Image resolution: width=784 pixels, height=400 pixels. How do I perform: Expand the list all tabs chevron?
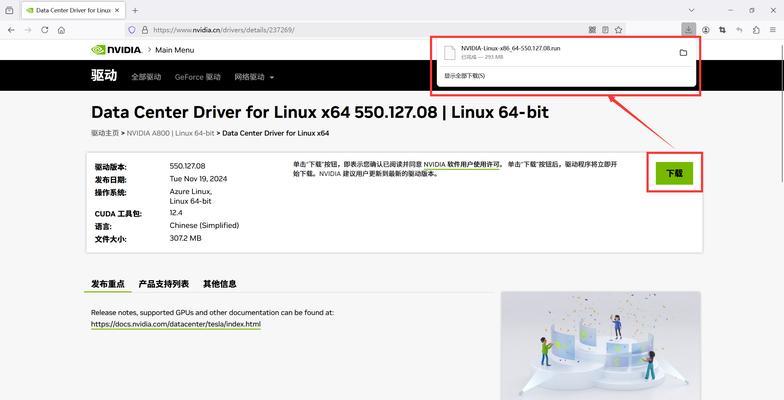[692, 10]
